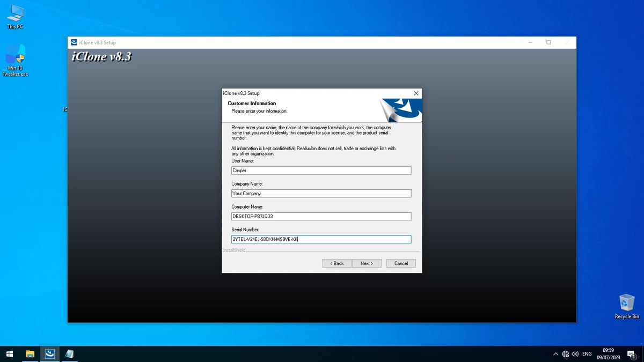
Task: Open the Recycle Bin icon
Action: coord(626,306)
